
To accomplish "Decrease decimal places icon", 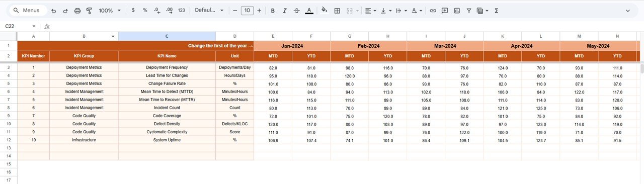I will [x=157, y=11].
